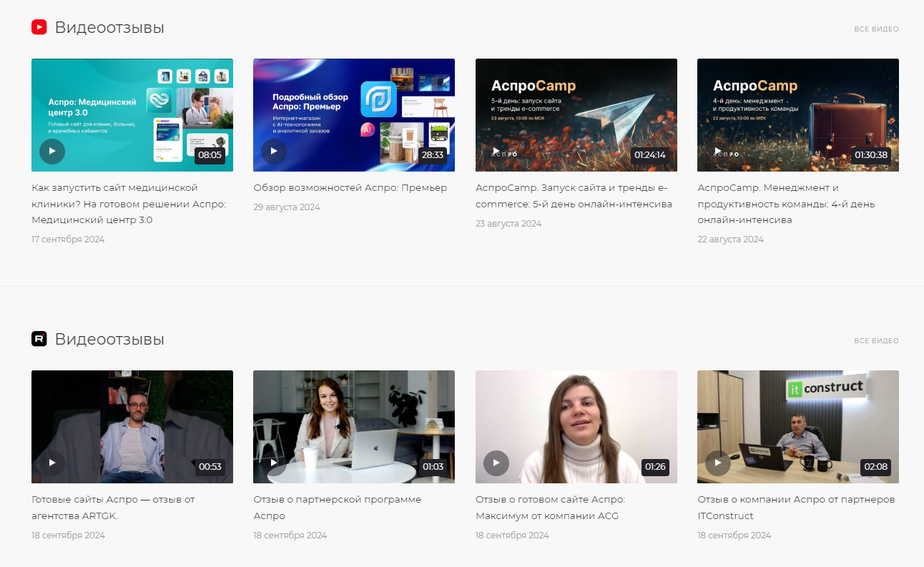Play the partner program video marked 01:03
Viewport: 924px width, 567px height.
pyautogui.click(x=274, y=463)
